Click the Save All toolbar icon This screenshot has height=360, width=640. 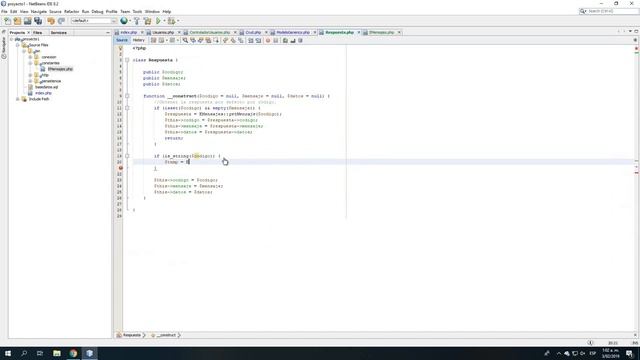[x=38, y=21]
